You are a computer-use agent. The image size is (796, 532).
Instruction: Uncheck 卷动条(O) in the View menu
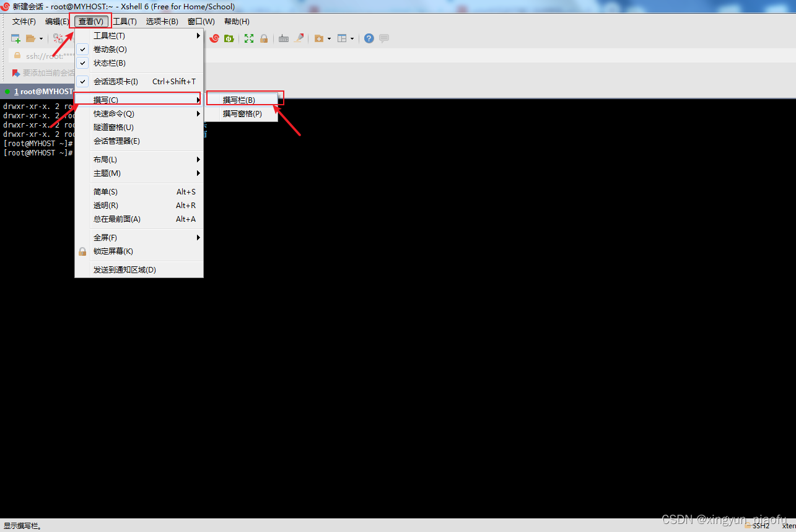[139, 50]
